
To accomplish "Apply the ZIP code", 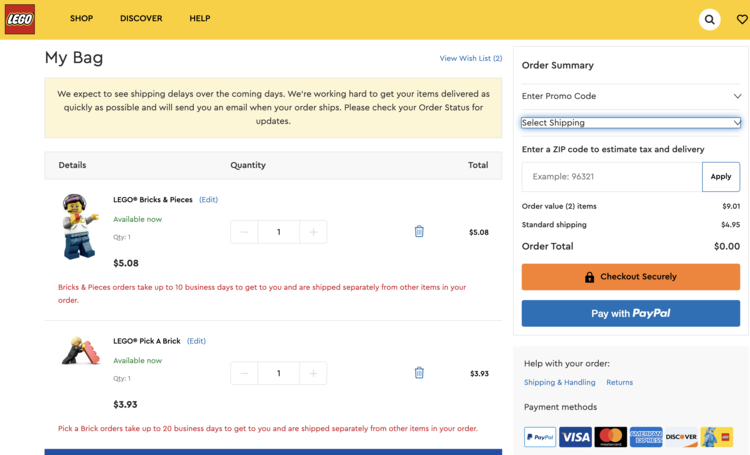I will click(721, 177).
